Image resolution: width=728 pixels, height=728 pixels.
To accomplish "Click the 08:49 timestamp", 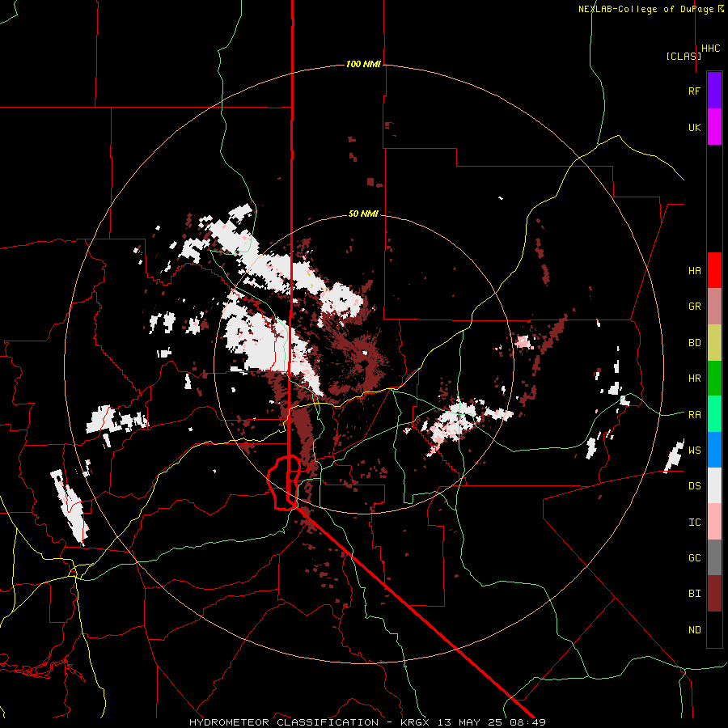I will tap(529, 722).
